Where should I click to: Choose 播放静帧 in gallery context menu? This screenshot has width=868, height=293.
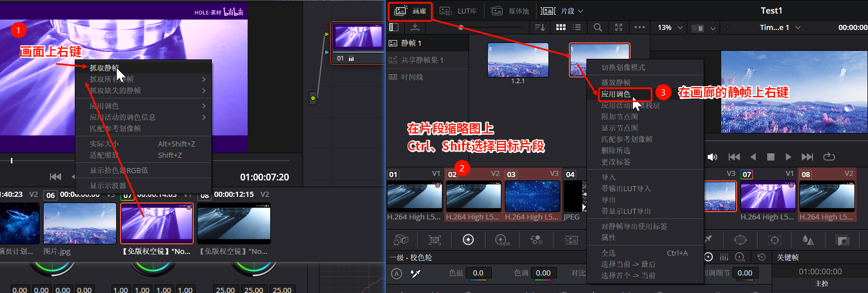point(616,83)
